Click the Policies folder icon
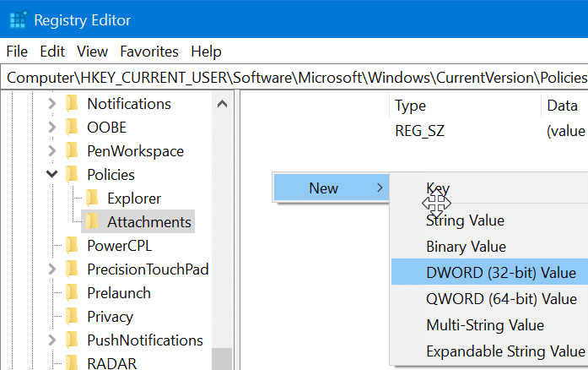The width and height of the screenshot is (588, 370). coord(72,174)
